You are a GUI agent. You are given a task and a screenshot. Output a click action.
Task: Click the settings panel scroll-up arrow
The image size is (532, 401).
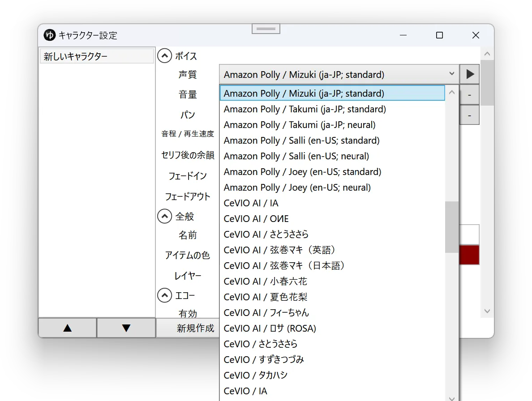click(487, 54)
